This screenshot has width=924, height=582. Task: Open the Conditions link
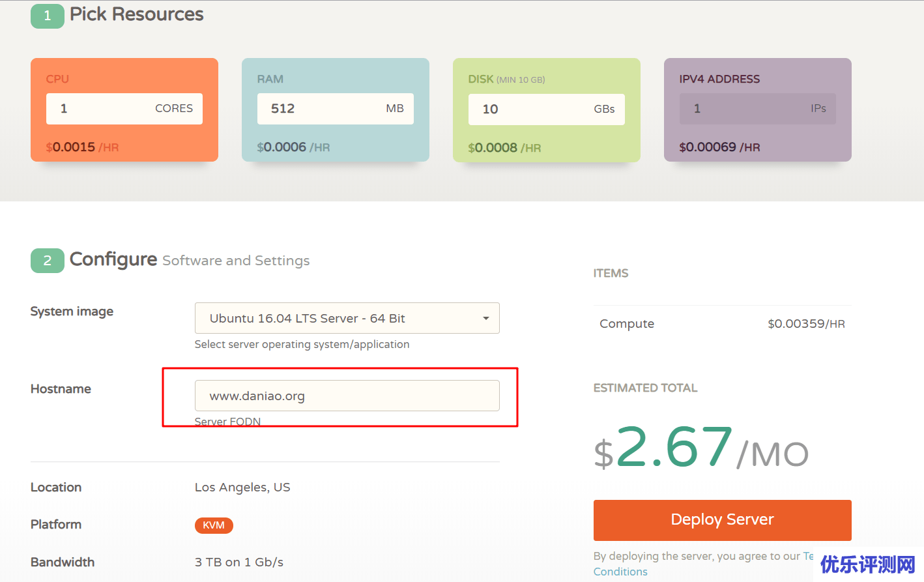(x=620, y=572)
